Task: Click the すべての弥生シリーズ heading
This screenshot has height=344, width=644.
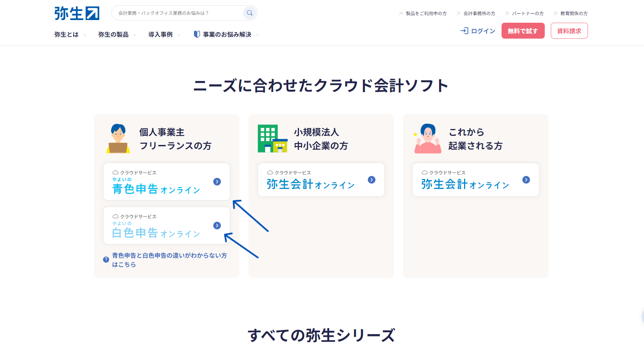Action: [x=321, y=335]
